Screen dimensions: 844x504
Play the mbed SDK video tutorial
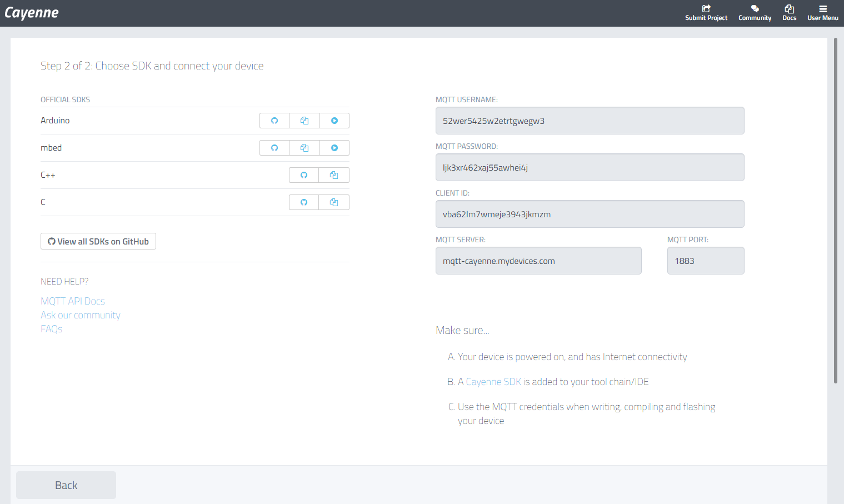point(334,148)
